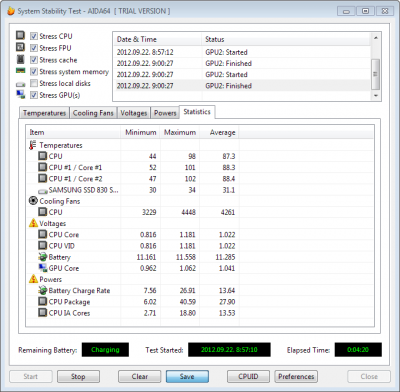Click the Item column header
This screenshot has height=392, width=400.
tap(73, 132)
